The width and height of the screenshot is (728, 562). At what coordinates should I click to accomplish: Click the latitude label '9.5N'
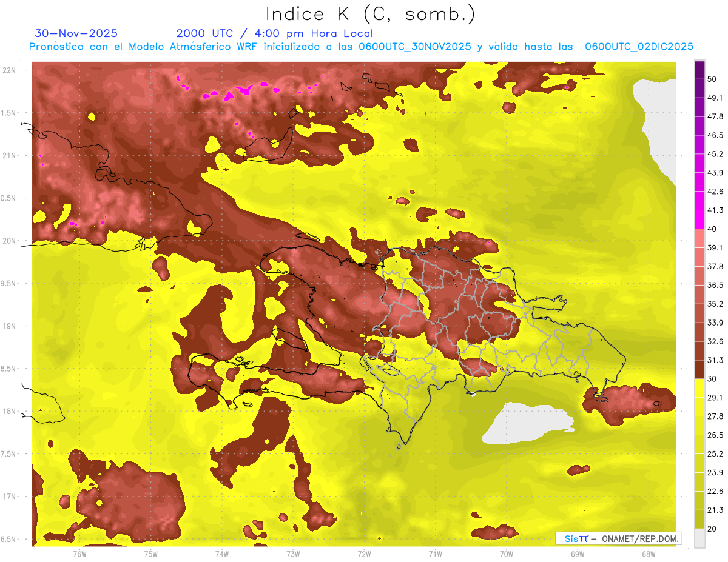[9, 284]
